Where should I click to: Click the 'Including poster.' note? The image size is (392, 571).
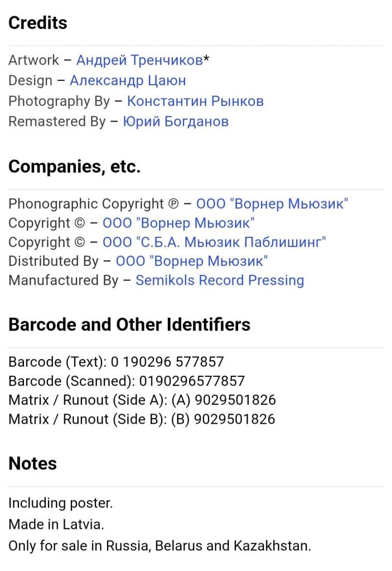click(x=60, y=504)
